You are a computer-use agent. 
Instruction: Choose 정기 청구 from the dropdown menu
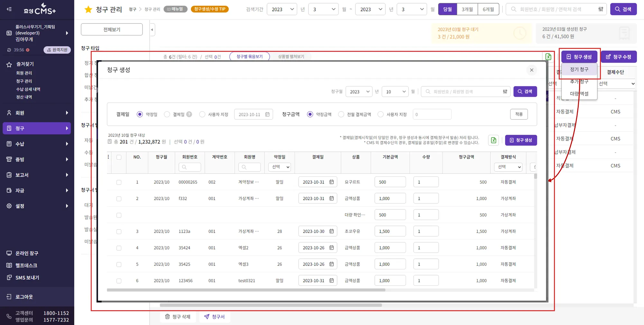pyautogui.click(x=579, y=70)
